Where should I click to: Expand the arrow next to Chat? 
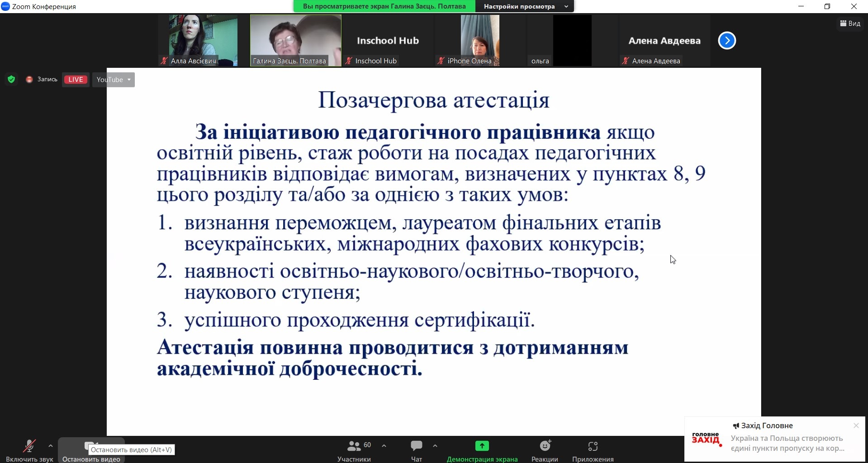point(435,446)
